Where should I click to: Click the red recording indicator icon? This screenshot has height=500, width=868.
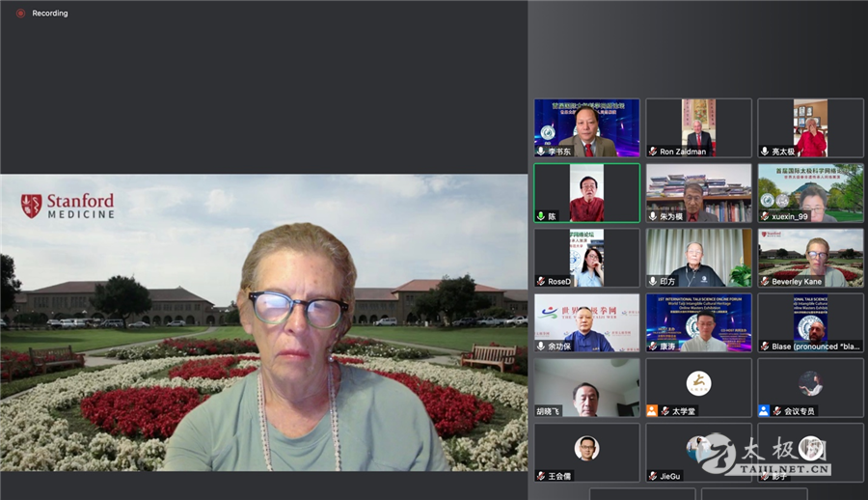20,14
